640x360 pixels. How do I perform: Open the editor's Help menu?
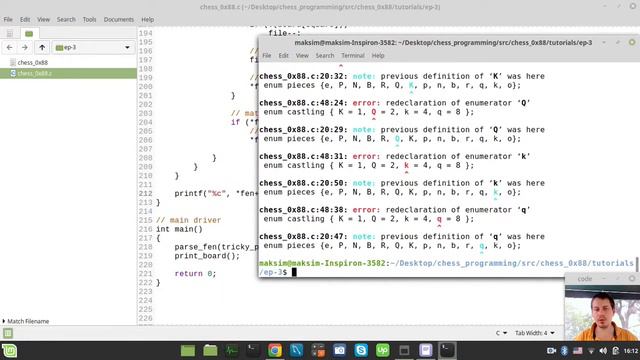coord(147,20)
